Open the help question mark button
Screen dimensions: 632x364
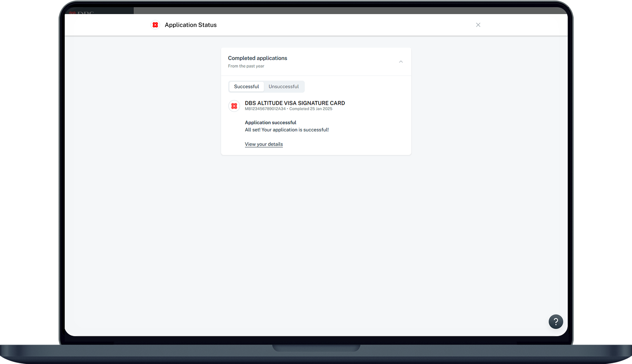tap(556, 322)
